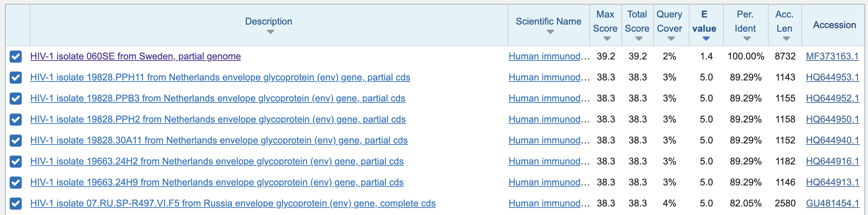Open accession GU481454.1 link
868x215 pixels.
pos(832,203)
